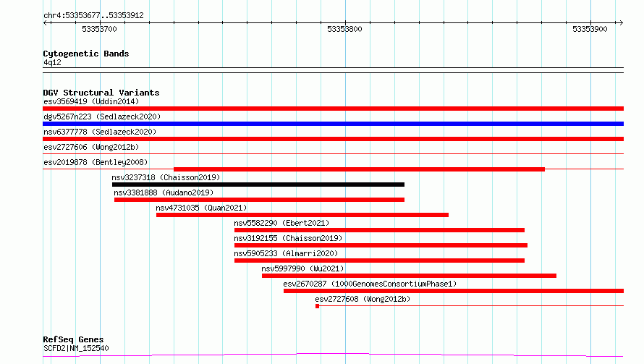Open nsv3381888 (Audano2019) variant label
Image resolution: width=644 pixels, height=364 pixels.
click(164, 192)
